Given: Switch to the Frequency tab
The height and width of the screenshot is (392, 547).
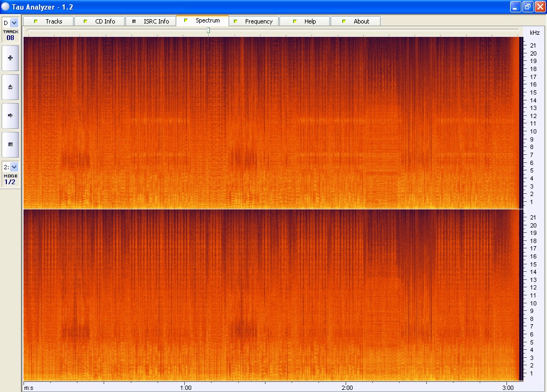Looking at the screenshot, I should point(253,21).
